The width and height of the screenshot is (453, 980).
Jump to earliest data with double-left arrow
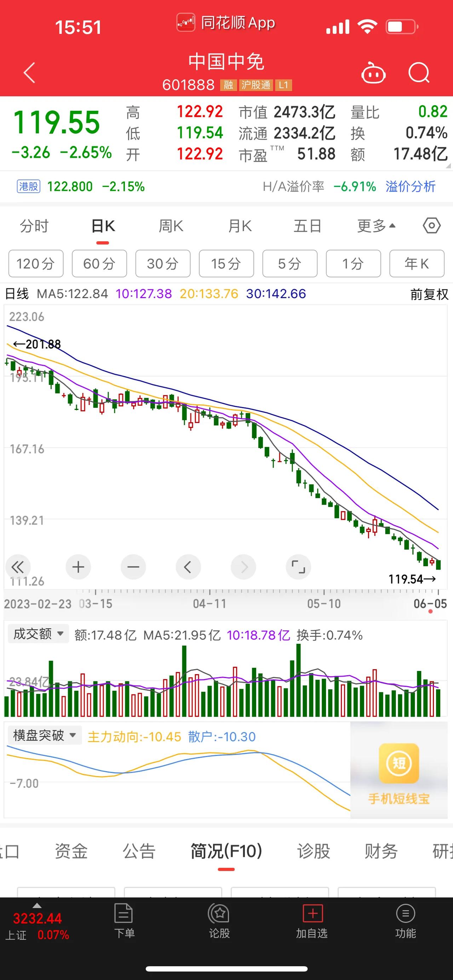pyautogui.click(x=17, y=567)
